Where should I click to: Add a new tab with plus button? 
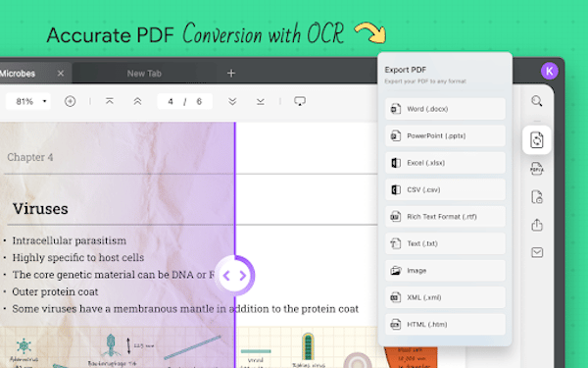click(231, 74)
